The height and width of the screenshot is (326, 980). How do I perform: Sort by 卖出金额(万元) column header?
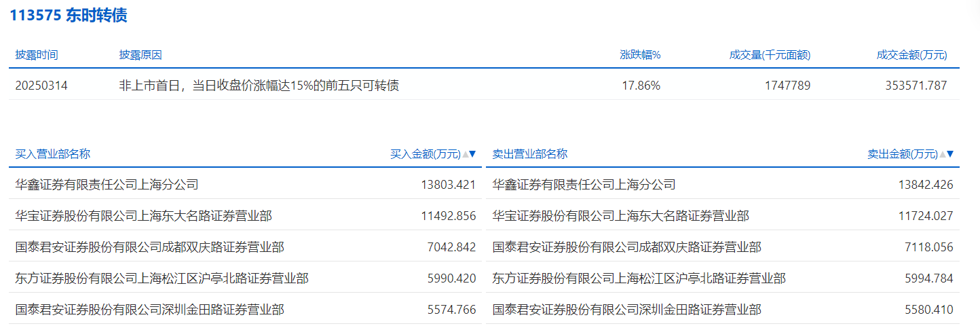[x=902, y=154]
